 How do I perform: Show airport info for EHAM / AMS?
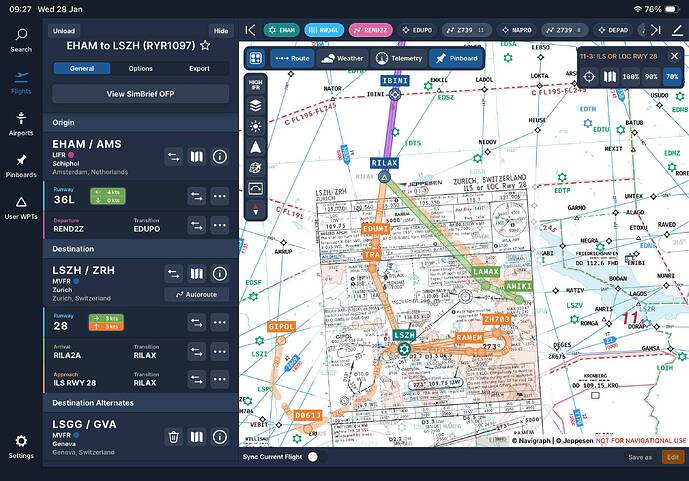pyautogui.click(x=220, y=156)
